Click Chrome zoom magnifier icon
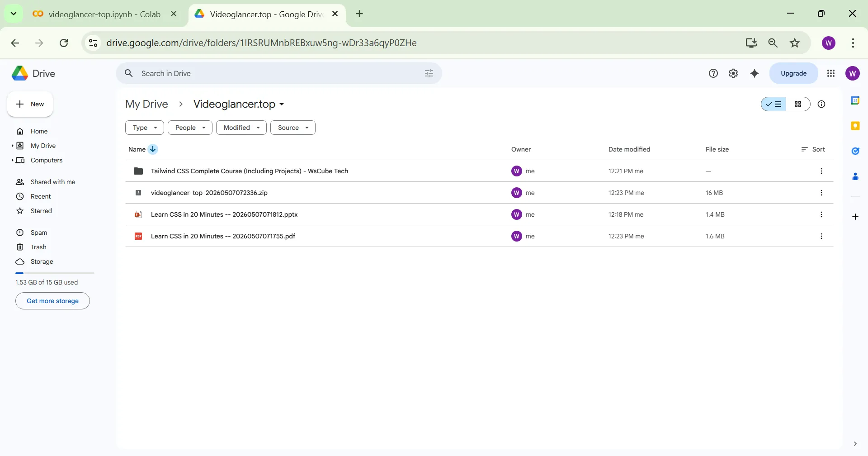The width and height of the screenshot is (868, 456). click(773, 43)
